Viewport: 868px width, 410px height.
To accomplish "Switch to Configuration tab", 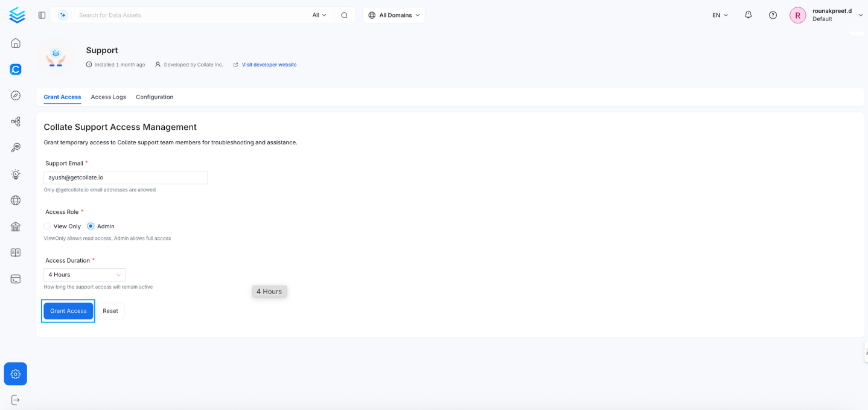I will point(155,97).
